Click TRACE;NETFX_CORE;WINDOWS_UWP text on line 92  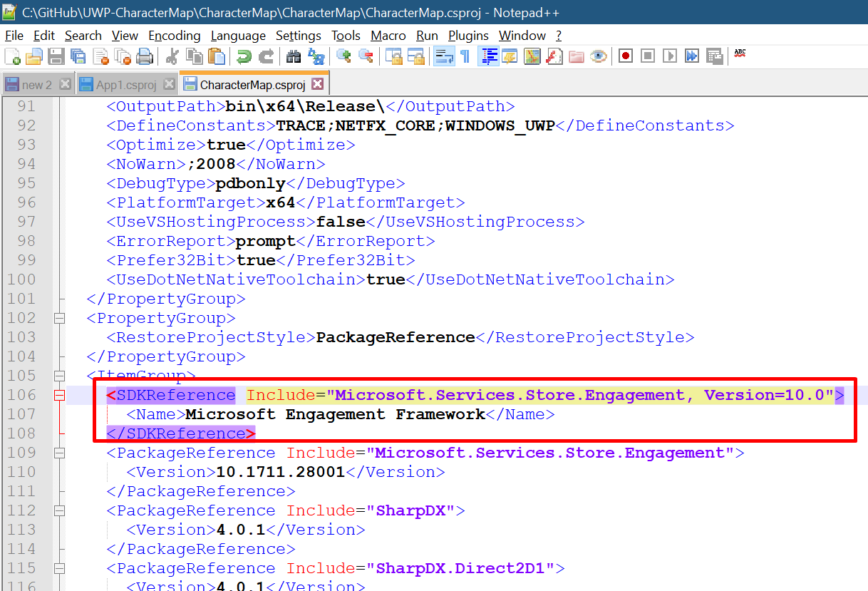[415, 125]
